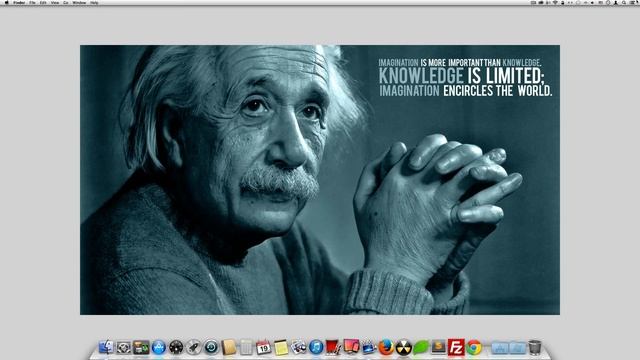This screenshot has height=360, width=640.
Task: Launch Google Chrome from the Dock
Action: coord(474,348)
